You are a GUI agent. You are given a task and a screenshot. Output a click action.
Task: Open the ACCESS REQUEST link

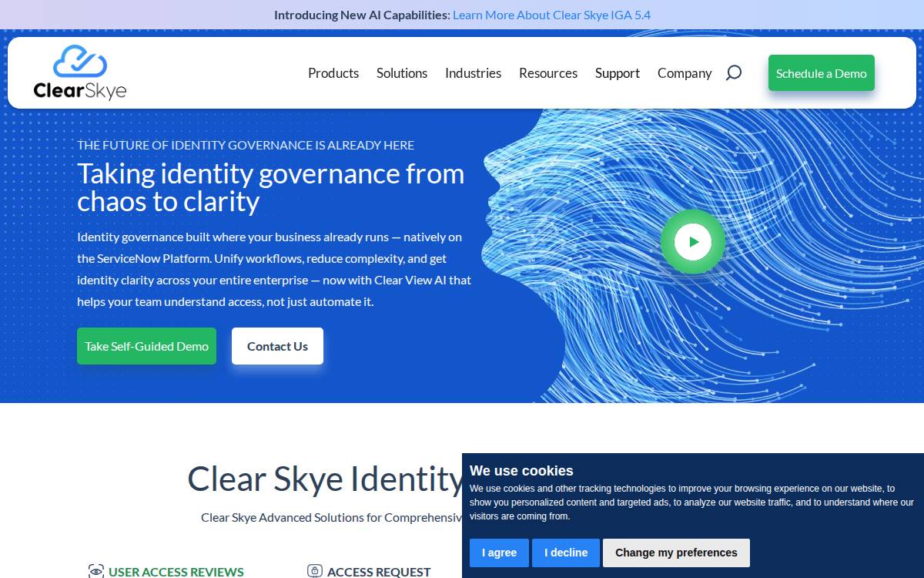379,572
